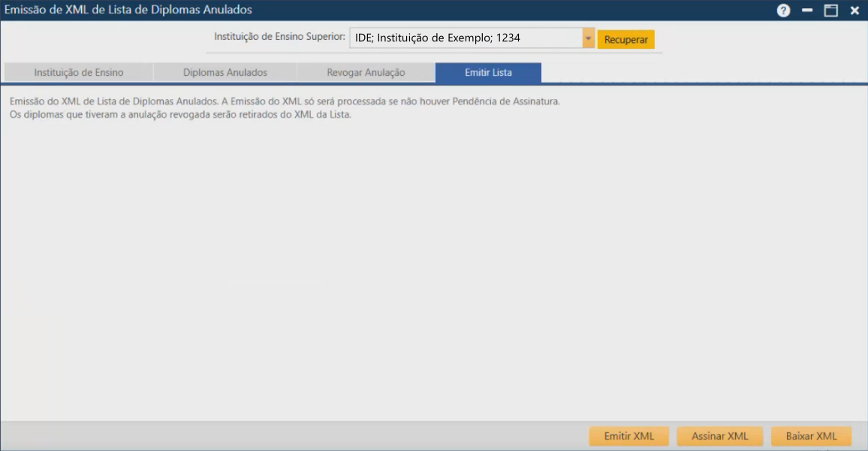Viewport: 868px width, 451px height.
Task: Open the Diplomas Anulados tab
Action: (224, 72)
